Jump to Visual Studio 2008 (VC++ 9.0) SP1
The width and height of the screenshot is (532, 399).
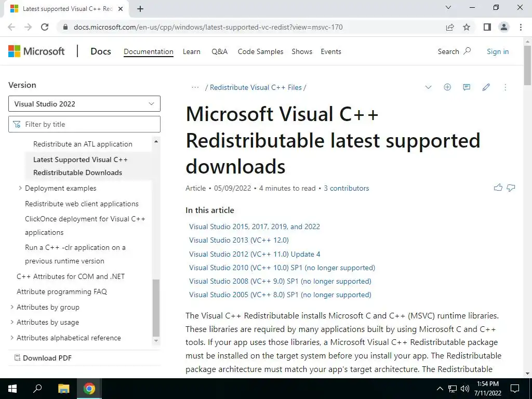coord(280,281)
